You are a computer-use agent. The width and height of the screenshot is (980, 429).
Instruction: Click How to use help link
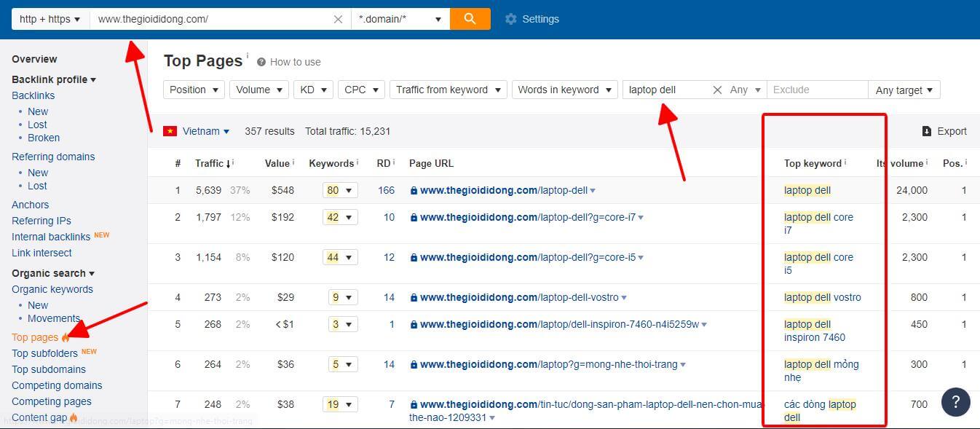pyautogui.click(x=289, y=62)
